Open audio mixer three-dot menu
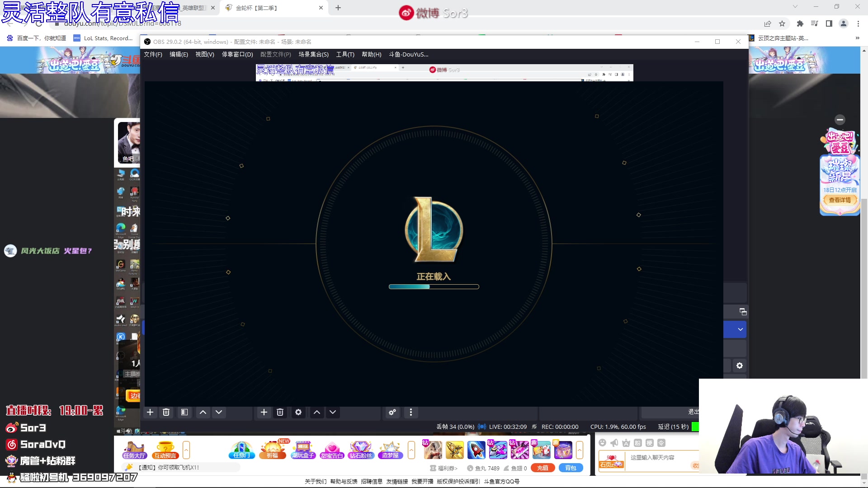The width and height of the screenshot is (868, 488). [411, 412]
